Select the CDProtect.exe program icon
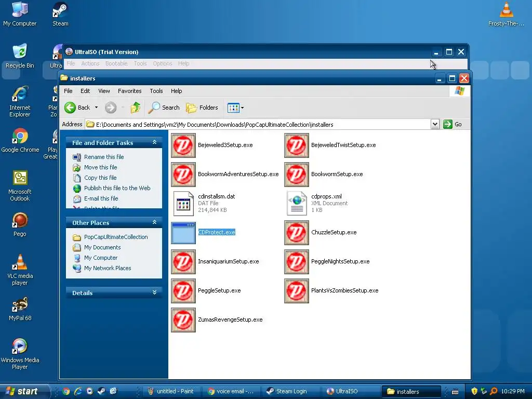 click(183, 233)
